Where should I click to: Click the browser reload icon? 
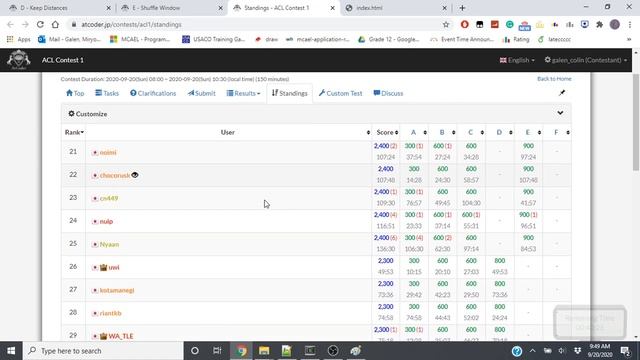(40, 24)
